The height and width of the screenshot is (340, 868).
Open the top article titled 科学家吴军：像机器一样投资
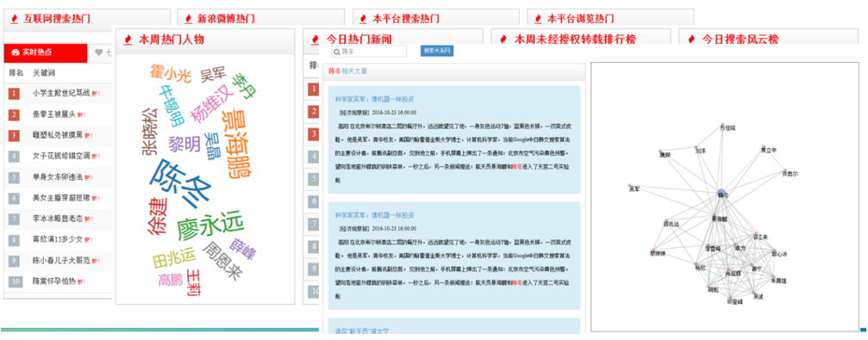click(375, 100)
